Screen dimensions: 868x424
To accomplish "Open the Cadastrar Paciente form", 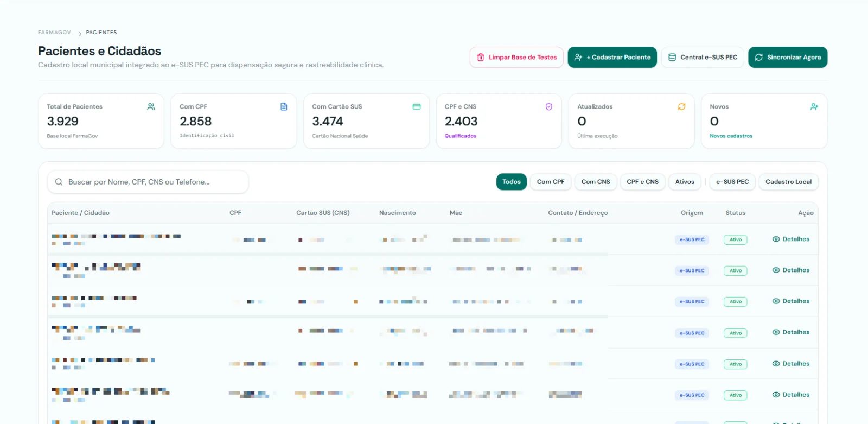I will 612,58.
